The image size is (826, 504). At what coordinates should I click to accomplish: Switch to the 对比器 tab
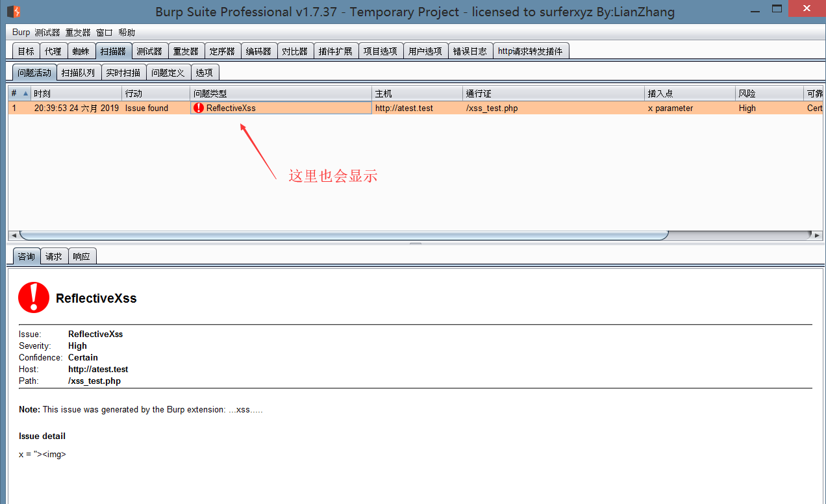point(295,51)
